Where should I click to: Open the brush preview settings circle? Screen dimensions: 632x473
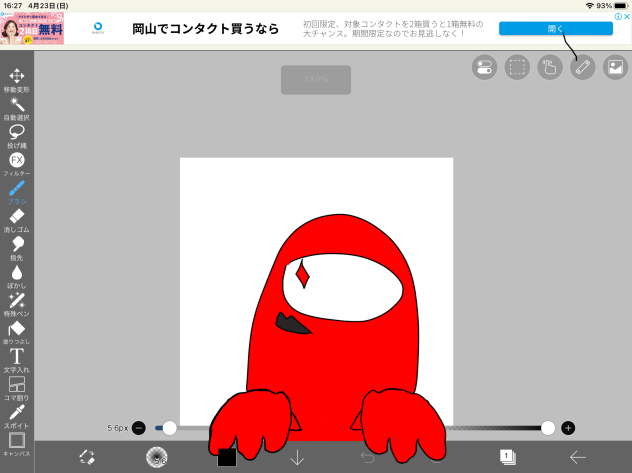(x=156, y=457)
